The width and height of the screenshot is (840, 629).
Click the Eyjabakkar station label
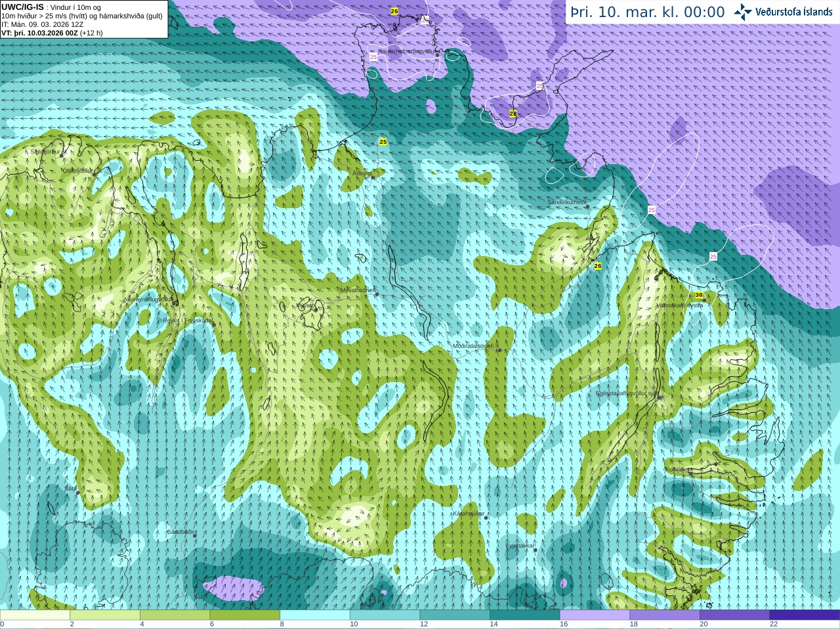tap(520, 546)
